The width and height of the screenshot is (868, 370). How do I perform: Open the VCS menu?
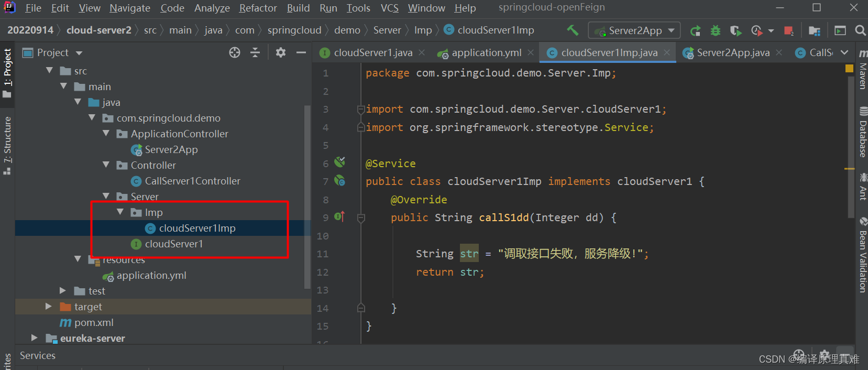point(389,8)
